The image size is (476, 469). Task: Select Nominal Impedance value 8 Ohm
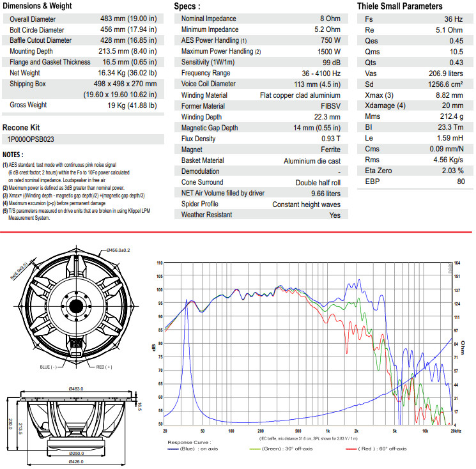pos(330,19)
